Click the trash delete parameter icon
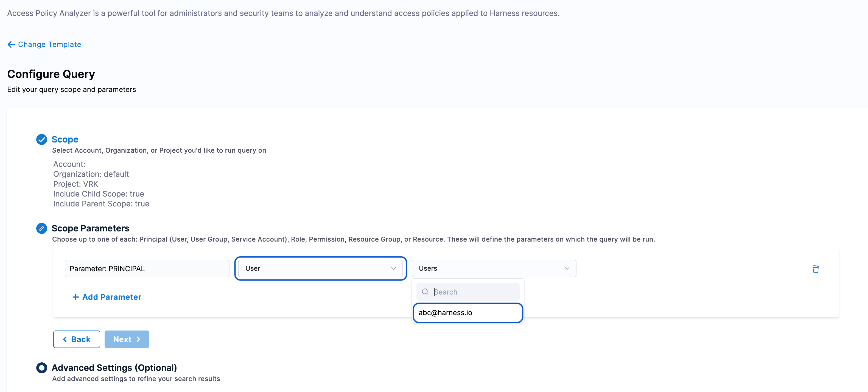The height and width of the screenshot is (392, 868). [816, 269]
